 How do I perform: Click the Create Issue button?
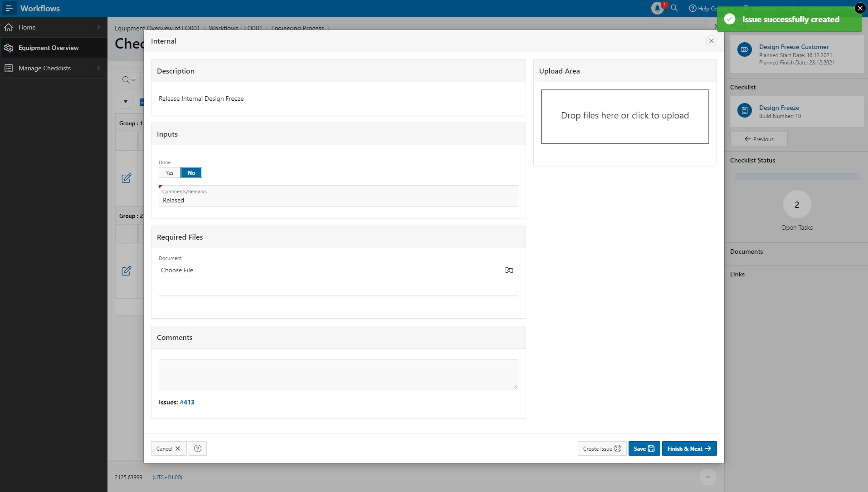point(602,448)
